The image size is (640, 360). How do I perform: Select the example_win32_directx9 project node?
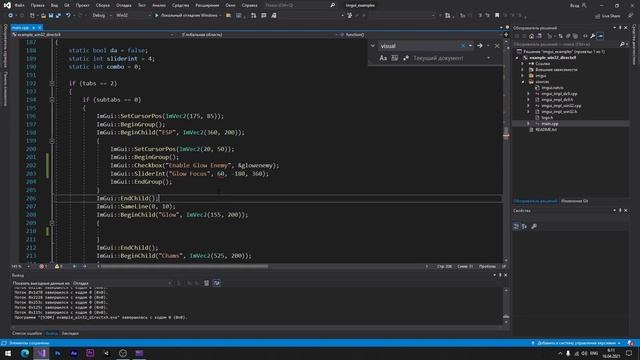552,58
